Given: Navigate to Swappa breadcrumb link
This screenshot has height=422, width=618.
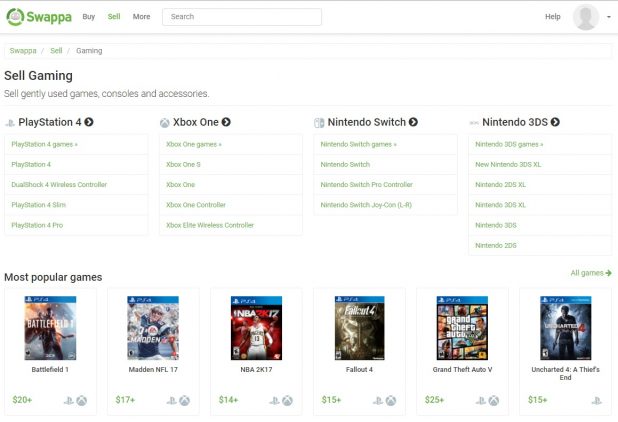Looking at the screenshot, I should pos(23,50).
